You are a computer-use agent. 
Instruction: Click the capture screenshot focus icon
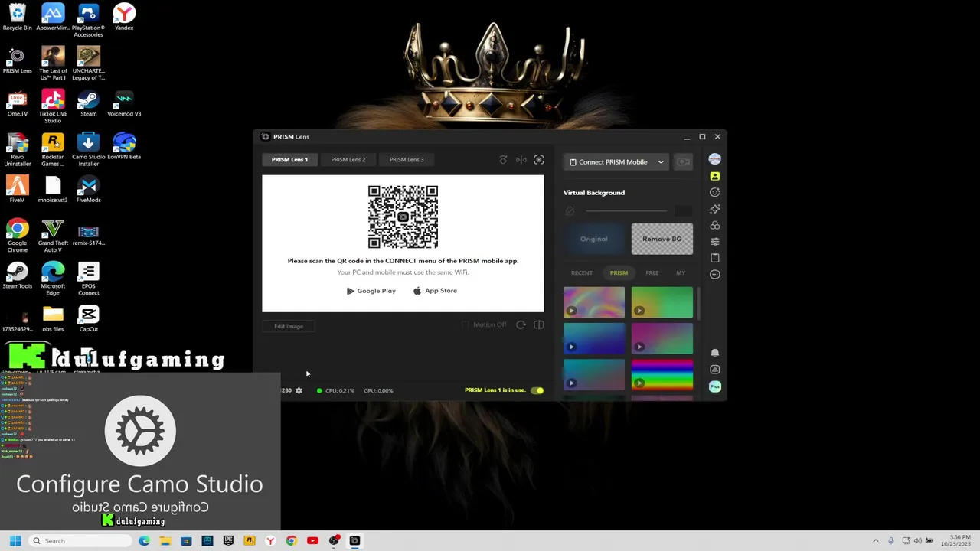coord(539,160)
